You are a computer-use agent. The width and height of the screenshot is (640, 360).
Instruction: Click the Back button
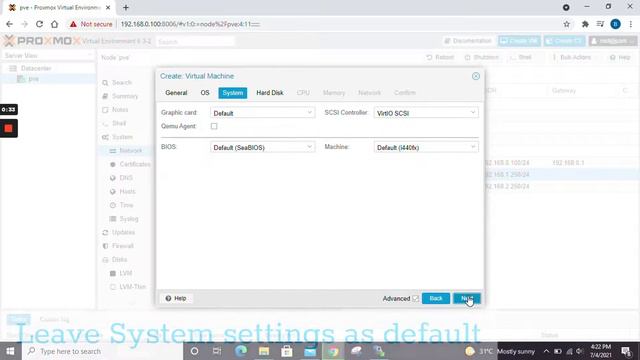point(436,298)
